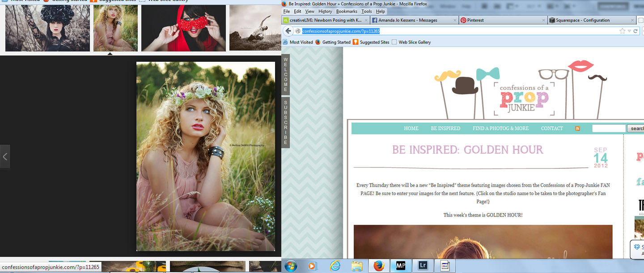Switch to Firefox in the taskbar
Viewport: 644px width, 273px height.
pos(378,266)
